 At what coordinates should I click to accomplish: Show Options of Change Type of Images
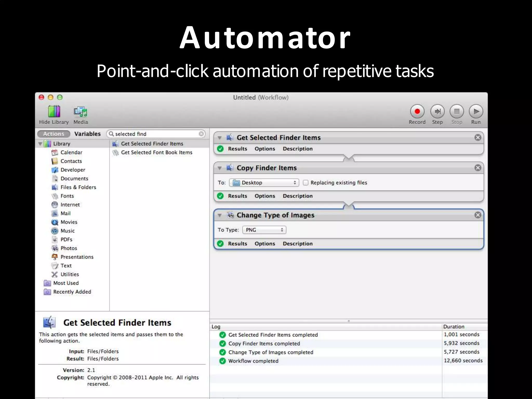point(265,244)
